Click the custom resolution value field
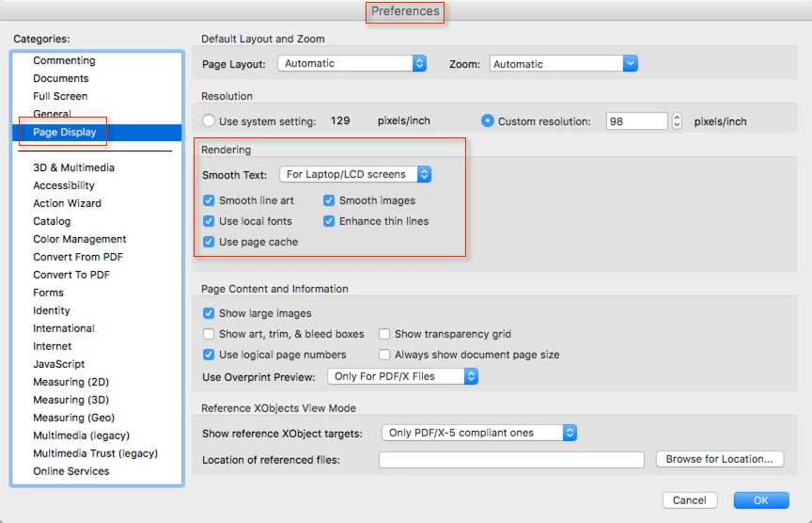Viewport: 812px width, 523px height. pos(637,121)
